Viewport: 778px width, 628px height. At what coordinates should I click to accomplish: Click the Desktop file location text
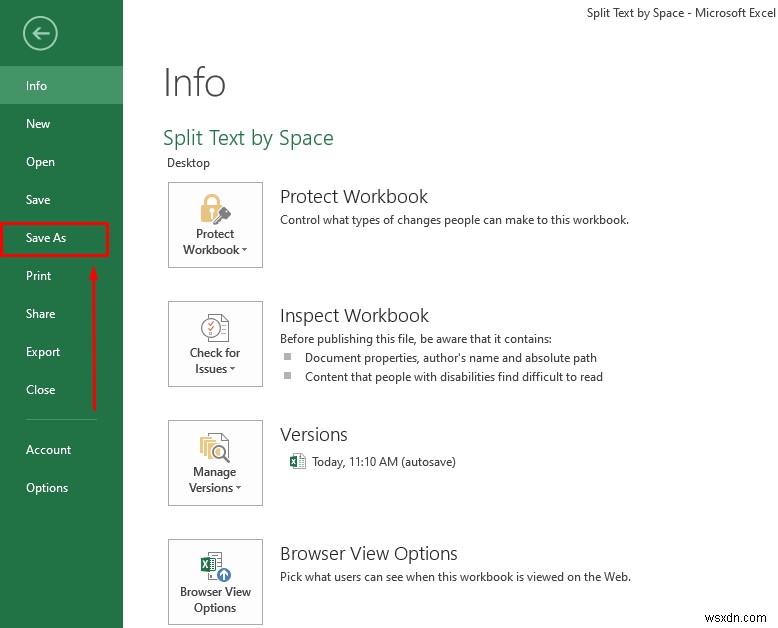click(x=188, y=163)
